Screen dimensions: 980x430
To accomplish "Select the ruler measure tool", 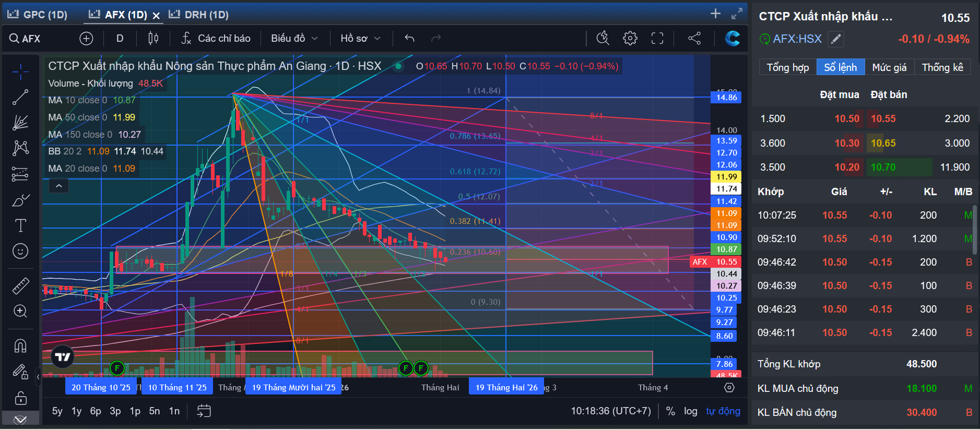I will (x=20, y=285).
